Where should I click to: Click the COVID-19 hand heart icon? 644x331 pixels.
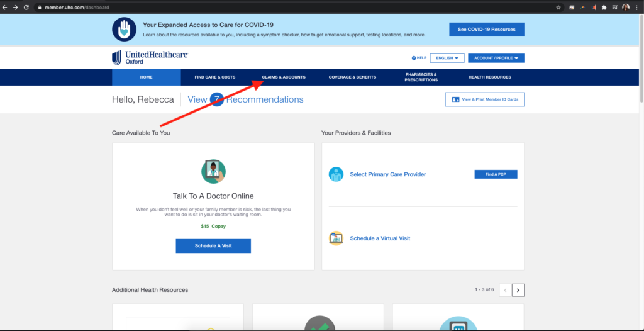pyautogui.click(x=124, y=29)
